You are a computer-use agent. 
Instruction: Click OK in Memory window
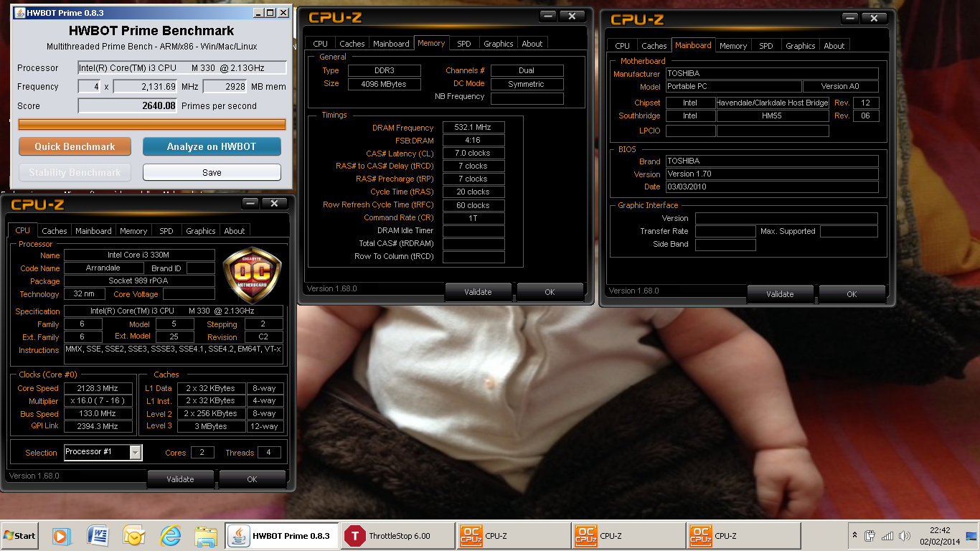pos(550,292)
